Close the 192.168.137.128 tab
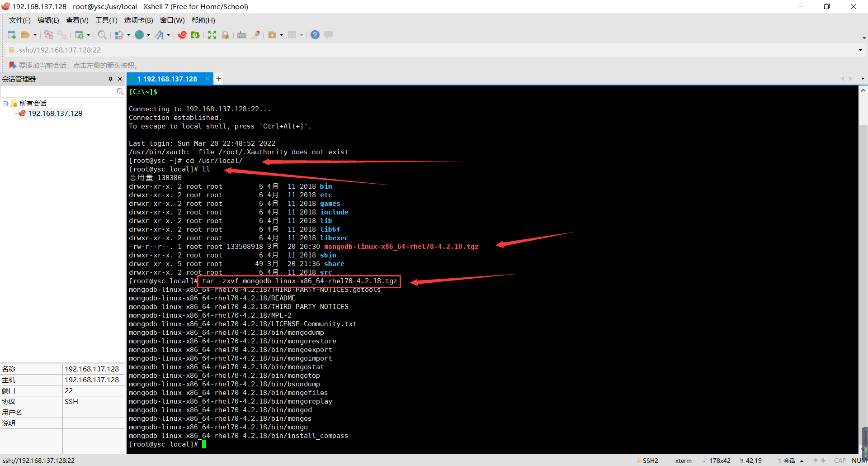This screenshot has height=466, width=868. pyautogui.click(x=207, y=79)
